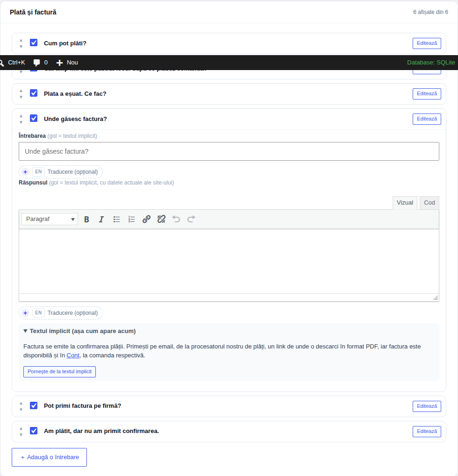This screenshot has width=458, height=476.
Task: Uncheck the 'Pot primi factura pe firmă?' checkbox
Action: pos(34,405)
